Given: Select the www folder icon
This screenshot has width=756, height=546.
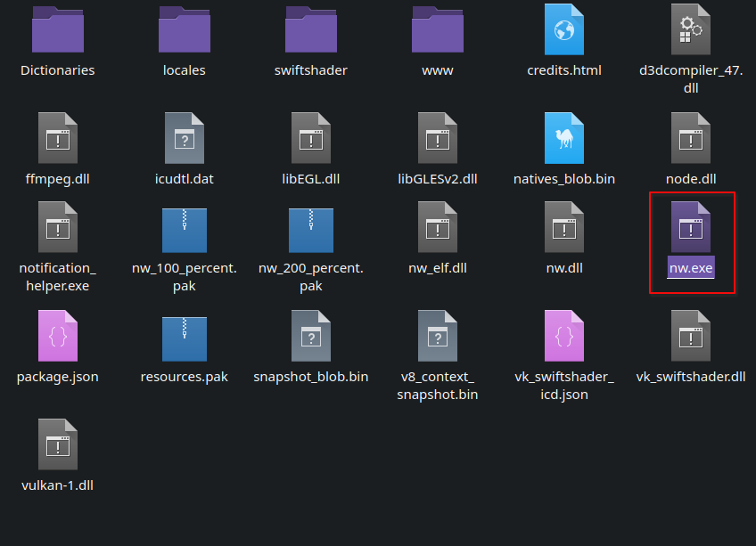Looking at the screenshot, I should [438, 29].
